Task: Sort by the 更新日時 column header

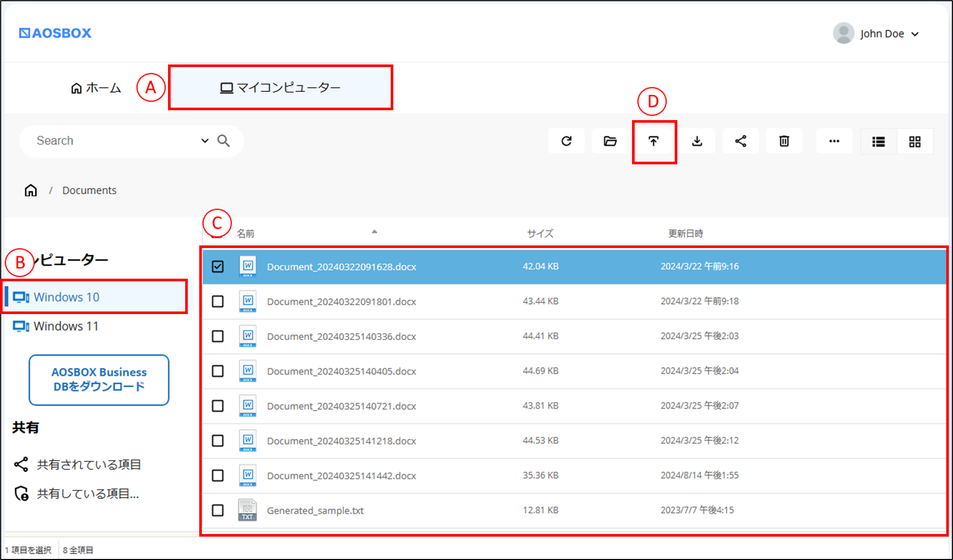Action: [686, 233]
